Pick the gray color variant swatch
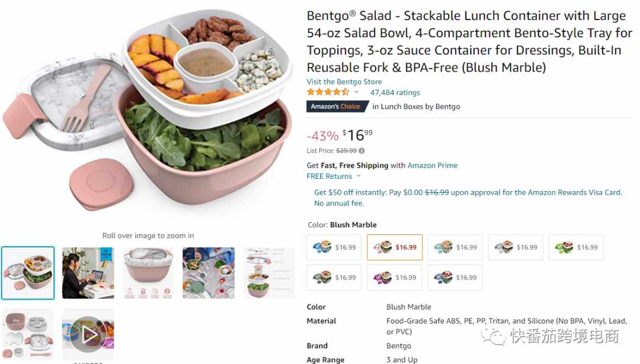This screenshot has width=640, height=364. 516,247
